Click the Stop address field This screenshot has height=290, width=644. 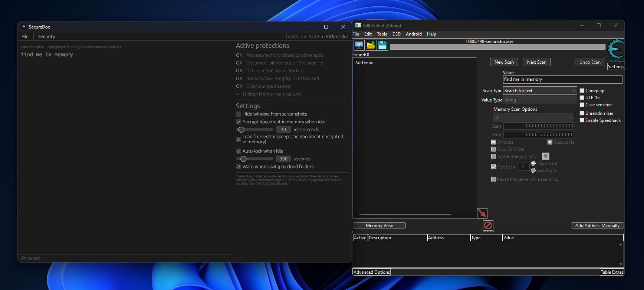(539, 135)
